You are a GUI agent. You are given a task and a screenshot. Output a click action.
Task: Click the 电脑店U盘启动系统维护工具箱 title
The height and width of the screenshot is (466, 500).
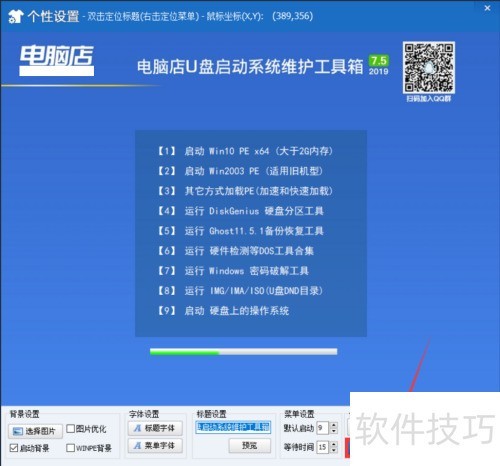tap(250, 66)
